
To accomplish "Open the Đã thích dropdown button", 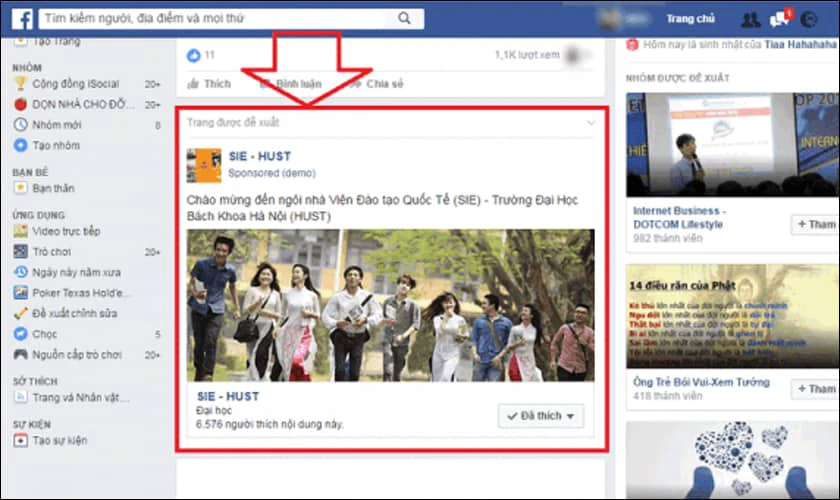I will (x=541, y=416).
